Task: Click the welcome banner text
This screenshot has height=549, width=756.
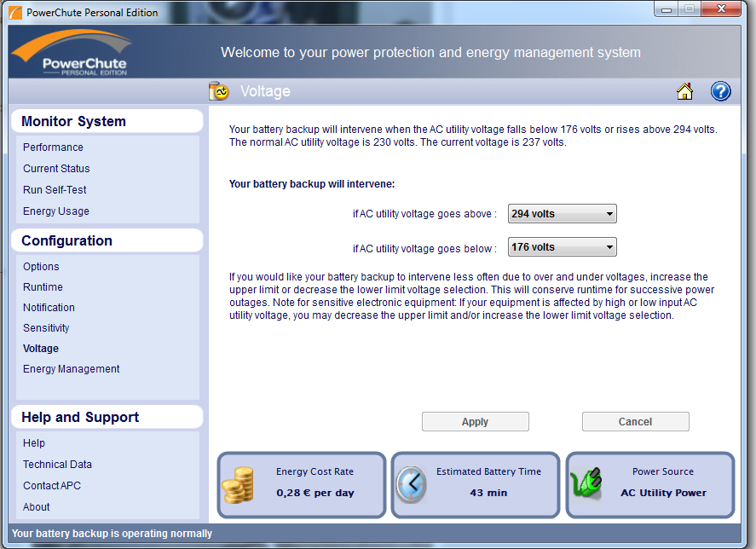Action: 430,52
